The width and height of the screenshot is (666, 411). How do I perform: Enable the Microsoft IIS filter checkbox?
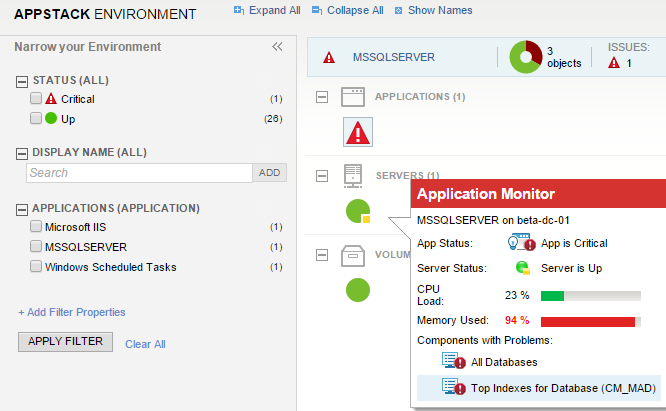tap(36, 227)
